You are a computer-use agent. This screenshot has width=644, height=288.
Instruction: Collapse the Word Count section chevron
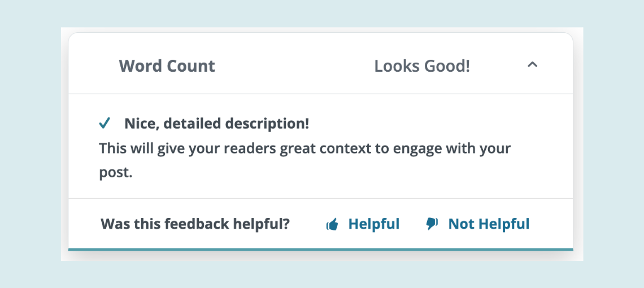pos(532,64)
